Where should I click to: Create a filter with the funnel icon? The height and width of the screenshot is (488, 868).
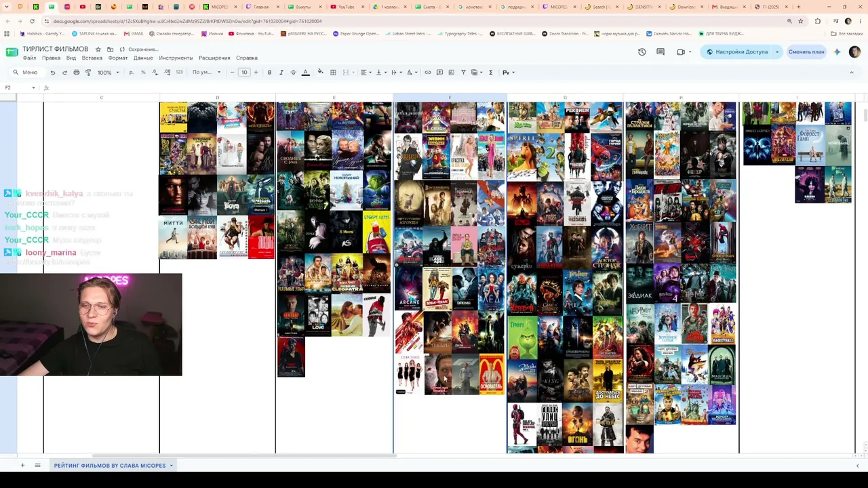click(463, 73)
